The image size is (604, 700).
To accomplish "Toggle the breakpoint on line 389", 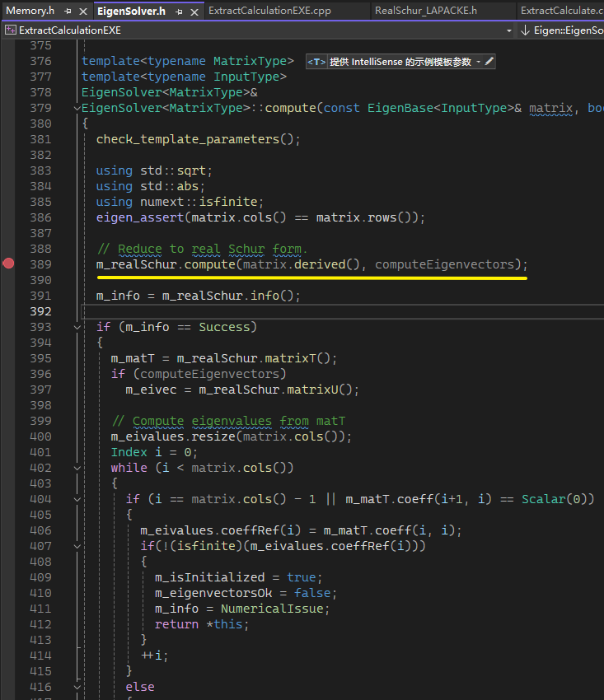I will 8,264.
